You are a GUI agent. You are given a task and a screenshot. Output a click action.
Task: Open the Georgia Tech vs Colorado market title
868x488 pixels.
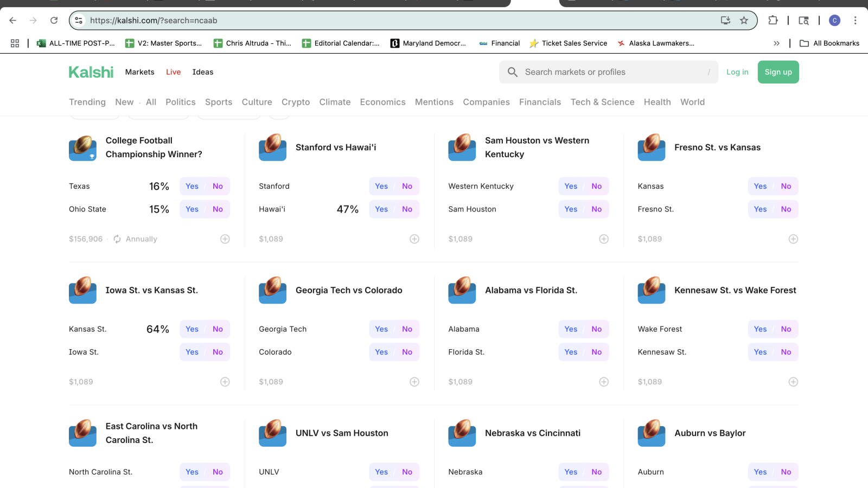click(x=349, y=291)
